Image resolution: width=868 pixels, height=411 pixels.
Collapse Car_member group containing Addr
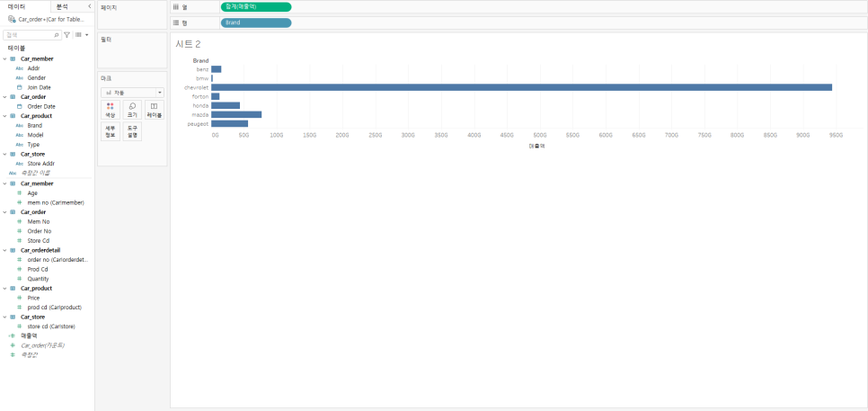pos(4,58)
